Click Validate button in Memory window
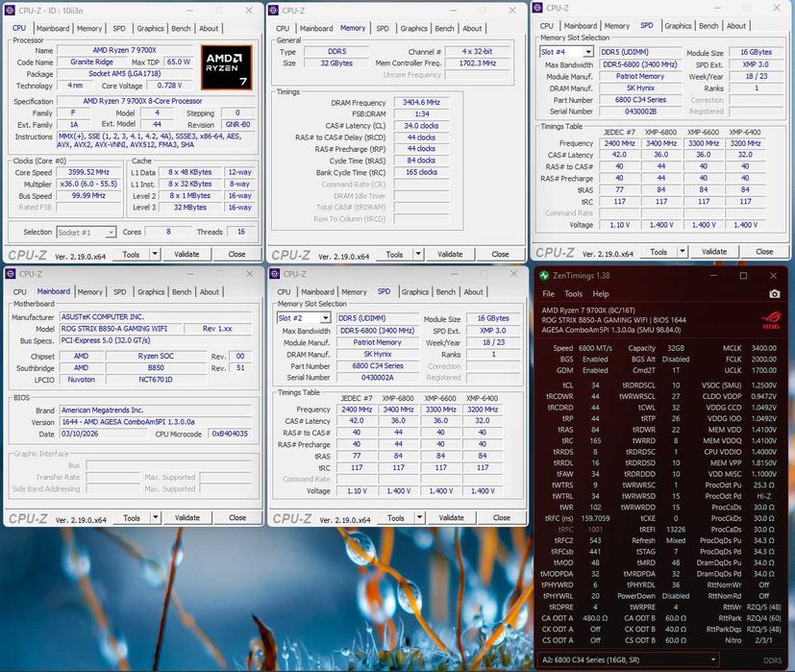 450,254
